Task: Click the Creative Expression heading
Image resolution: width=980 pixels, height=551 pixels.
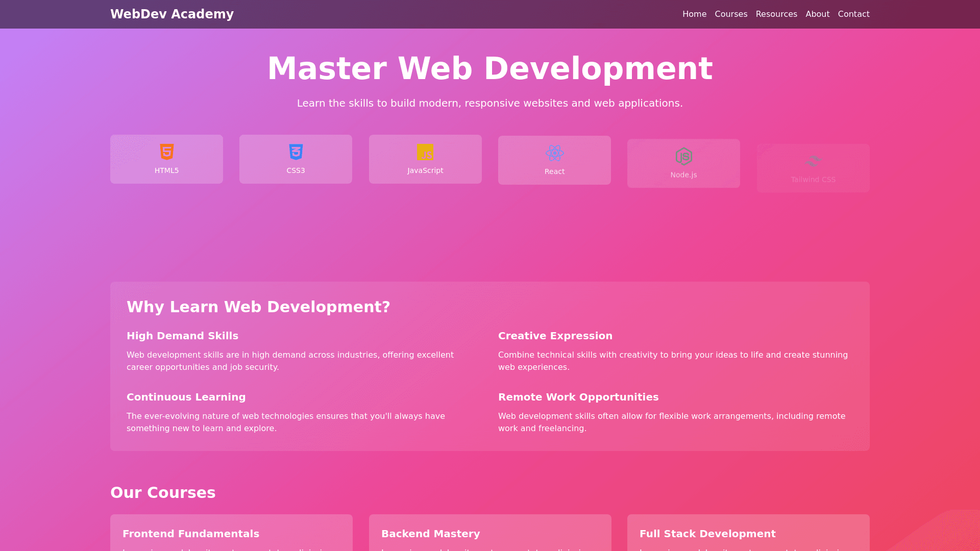Action: click(x=555, y=336)
